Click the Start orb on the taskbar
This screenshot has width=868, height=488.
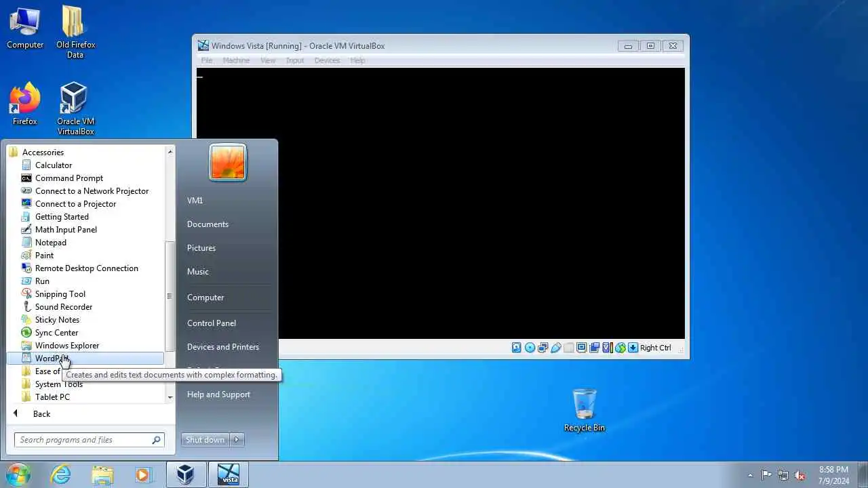tap(18, 474)
